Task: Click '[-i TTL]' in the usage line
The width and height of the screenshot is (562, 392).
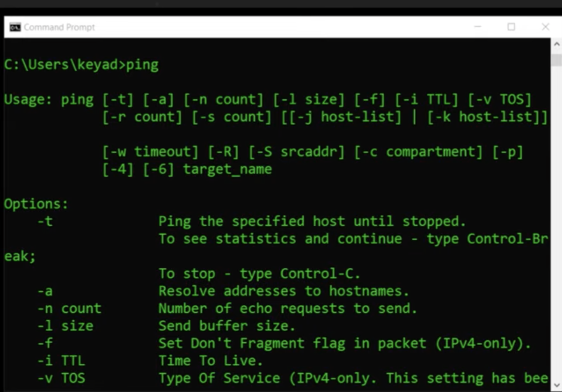Action: (x=426, y=100)
